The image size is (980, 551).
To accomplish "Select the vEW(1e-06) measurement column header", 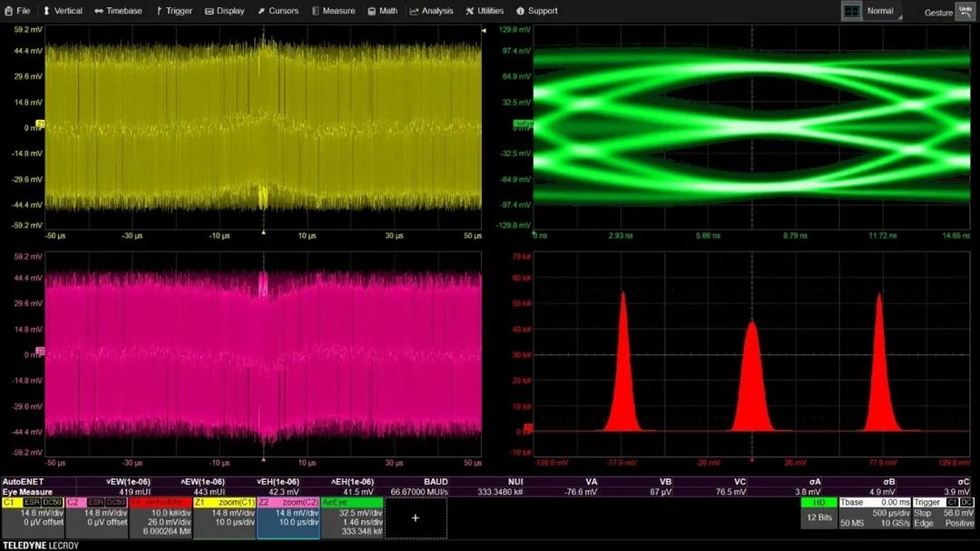I will coord(128,482).
